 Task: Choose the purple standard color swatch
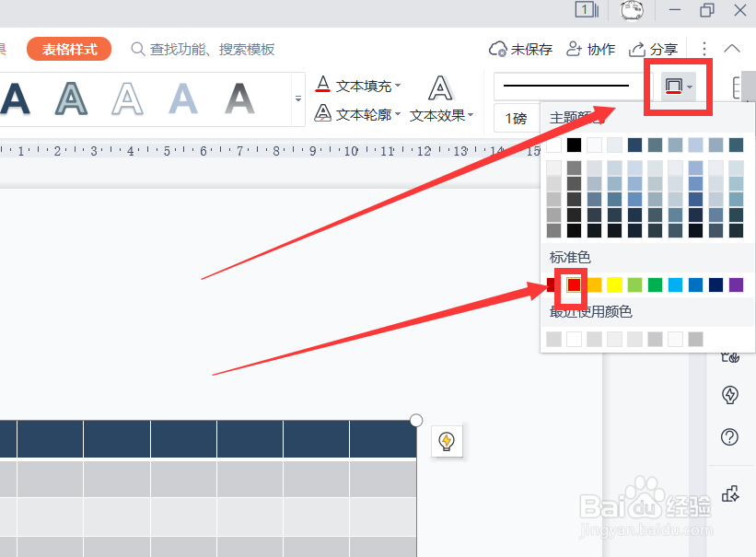[x=736, y=285]
